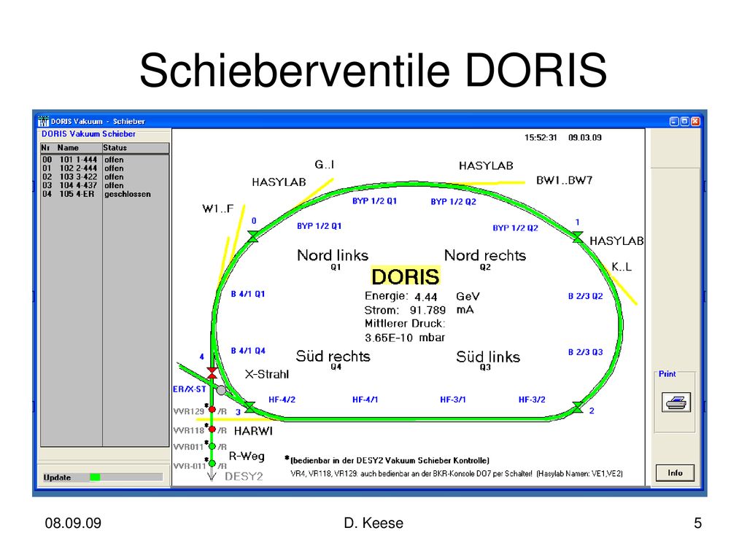Click the X-Strahl label

coord(267,374)
